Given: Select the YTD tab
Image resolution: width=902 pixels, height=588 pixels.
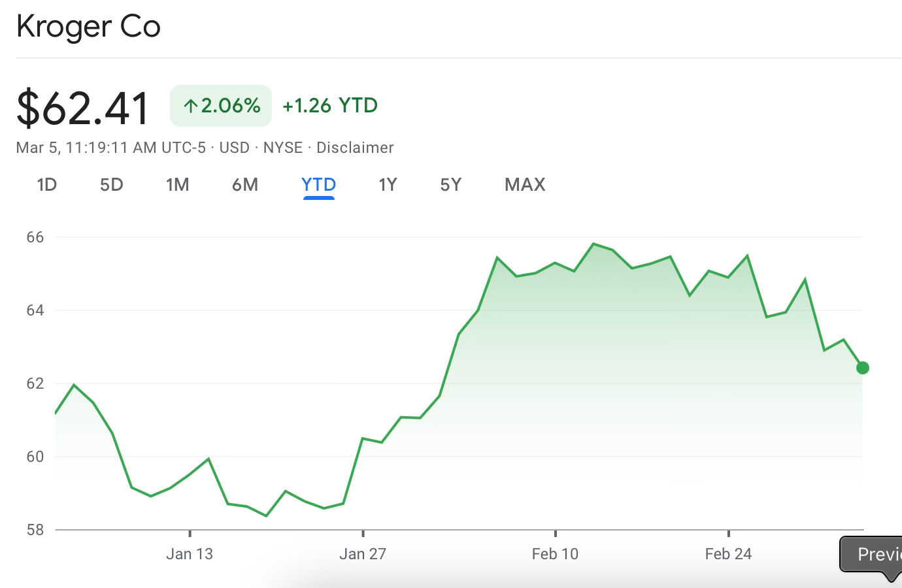Looking at the screenshot, I should (319, 185).
